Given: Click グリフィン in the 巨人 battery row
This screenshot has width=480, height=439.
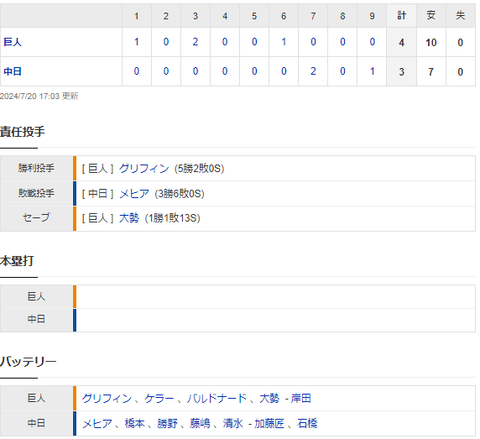Looking at the screenshot, I should tap(107, 398).
